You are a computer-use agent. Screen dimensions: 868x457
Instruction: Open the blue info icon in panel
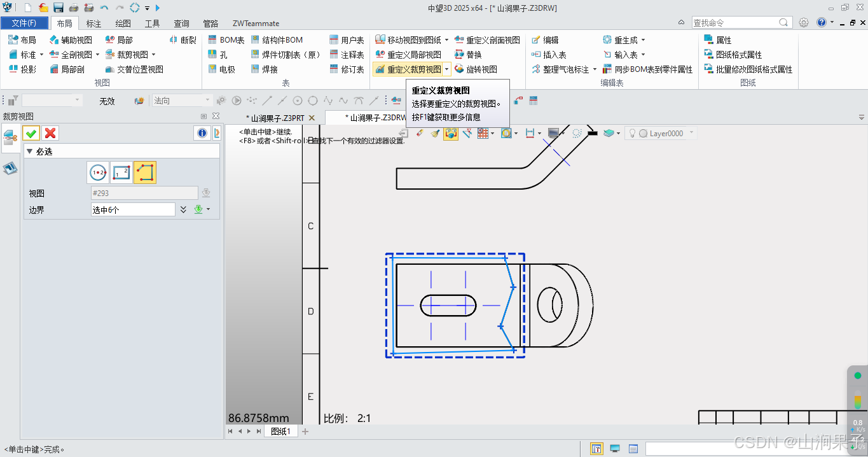coord(202,133)
